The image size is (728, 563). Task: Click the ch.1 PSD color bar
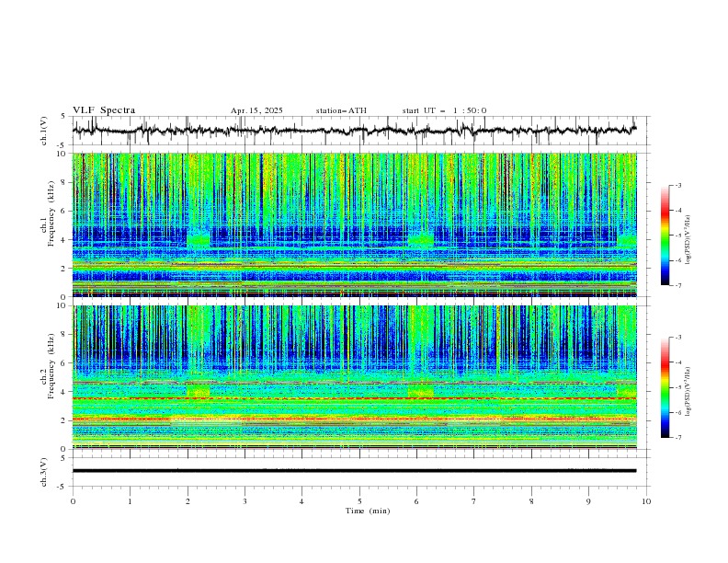665,236
